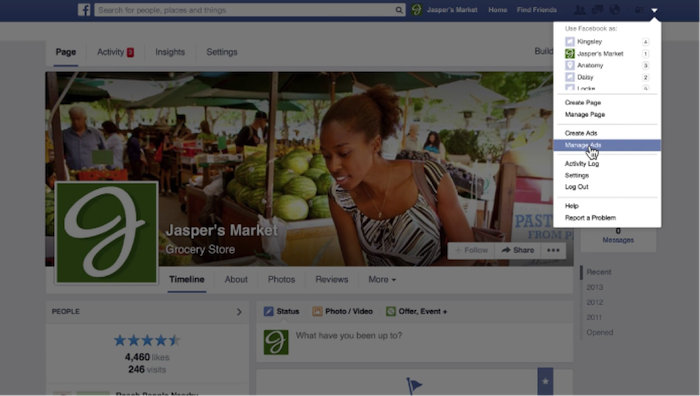Viewport: 700px width, 396px height.
Task: Click the Kingsley page icon
Action: click(570, 42)
